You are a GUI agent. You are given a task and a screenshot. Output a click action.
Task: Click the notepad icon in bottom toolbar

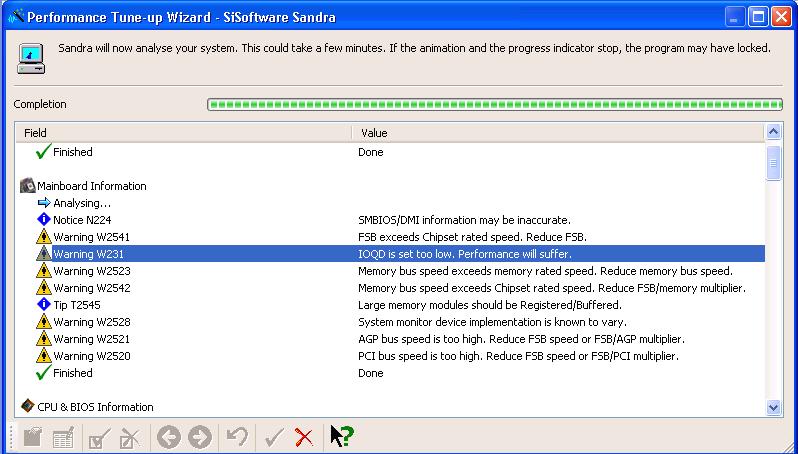pyautogui.click(x=33, y=437)
